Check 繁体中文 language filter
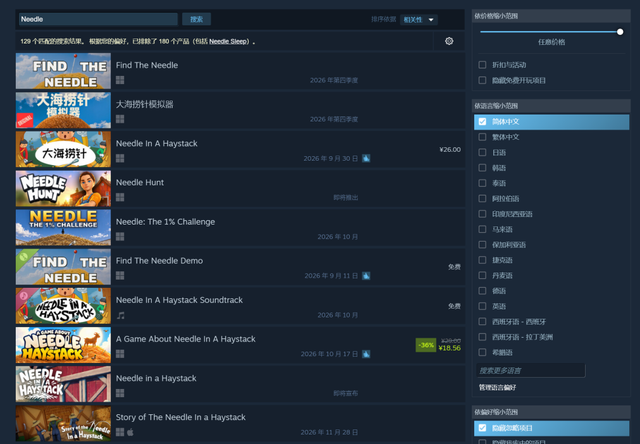The width and height of the screenshot is (640, 444). (482, 137)
